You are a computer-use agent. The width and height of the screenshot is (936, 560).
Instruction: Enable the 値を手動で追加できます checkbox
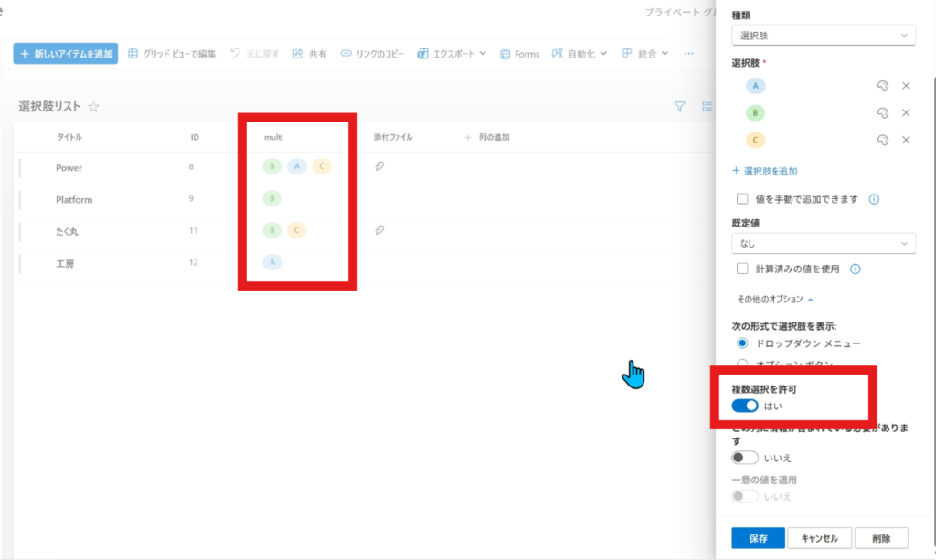coord(743,199)
